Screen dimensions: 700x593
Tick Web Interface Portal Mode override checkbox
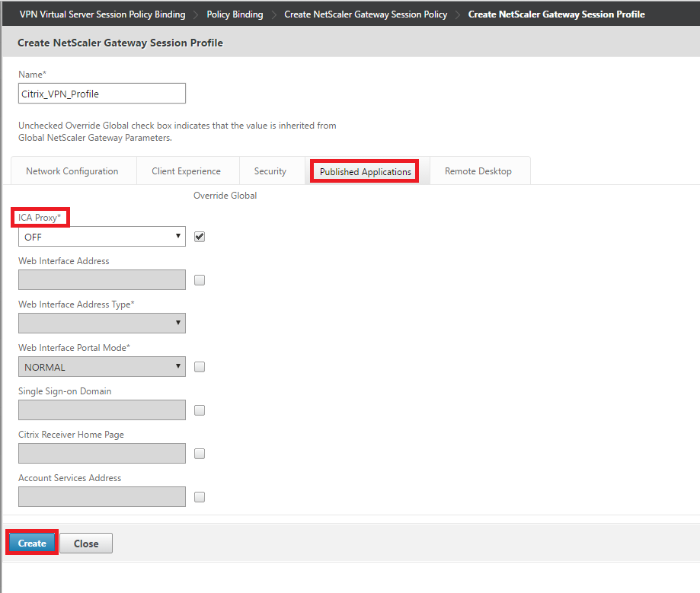(x=200, y=367)
